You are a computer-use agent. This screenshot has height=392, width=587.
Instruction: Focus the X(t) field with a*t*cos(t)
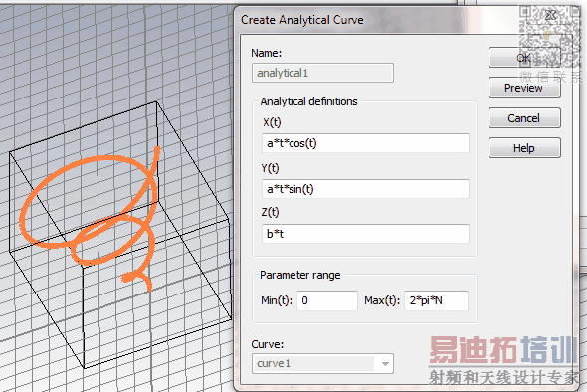[365, 143]
